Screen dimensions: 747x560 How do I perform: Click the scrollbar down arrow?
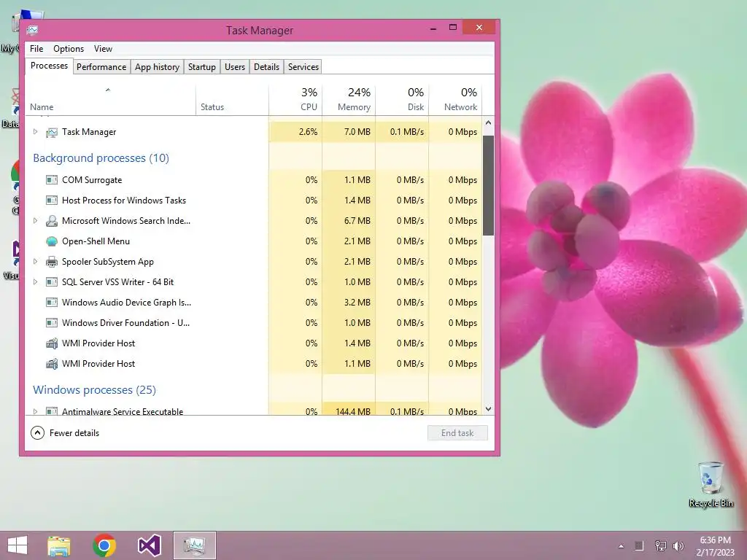pos(488,409)
